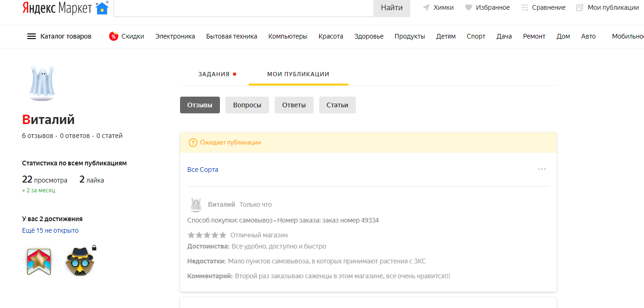Click the review author name Виталий
The width and height of the screenshot is (644, 308).
click(221, 204)
